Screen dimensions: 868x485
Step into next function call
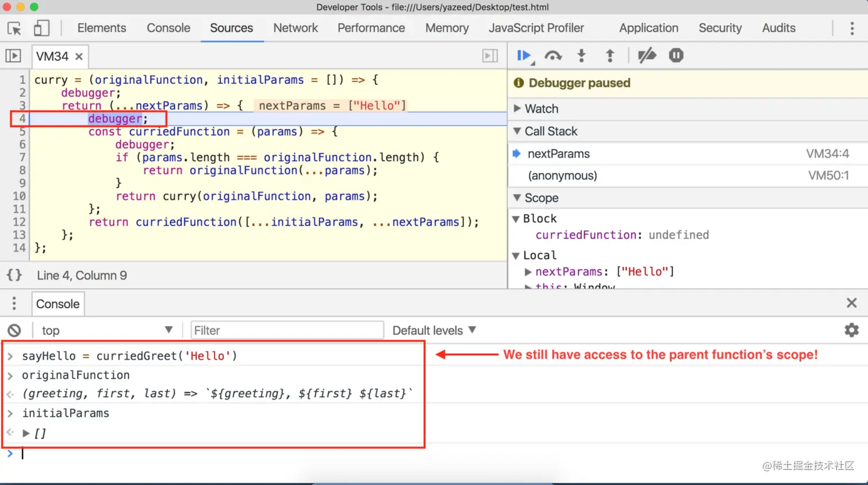click(x=582, y=56)
